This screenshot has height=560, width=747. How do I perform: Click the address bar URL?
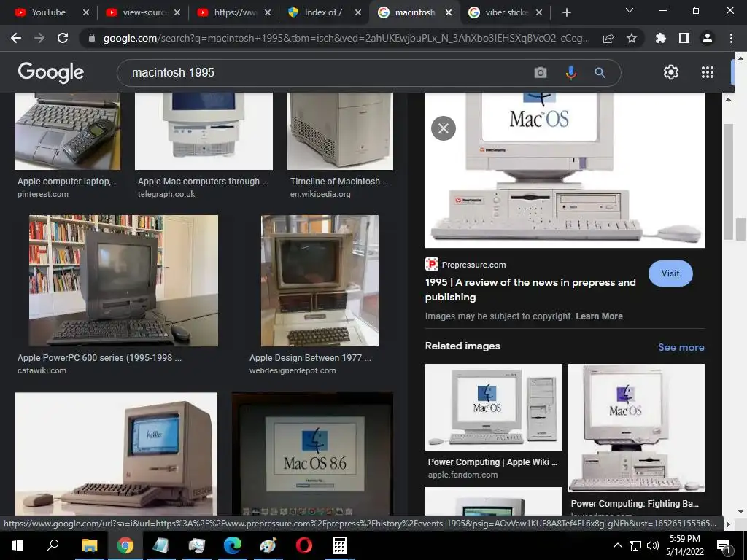pyautogui.click(x=347, y=38)
